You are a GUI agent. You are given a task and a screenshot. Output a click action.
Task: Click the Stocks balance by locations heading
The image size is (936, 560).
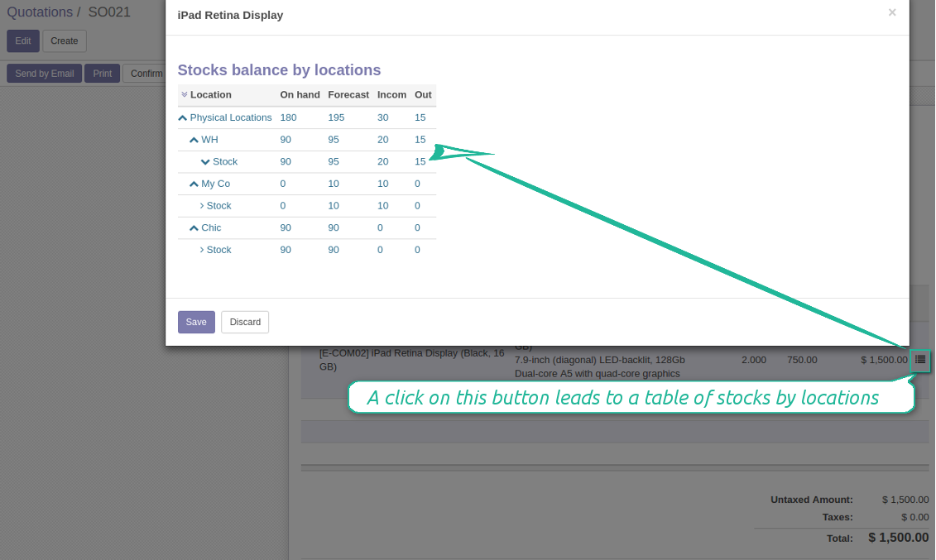(x=279, y=69)
